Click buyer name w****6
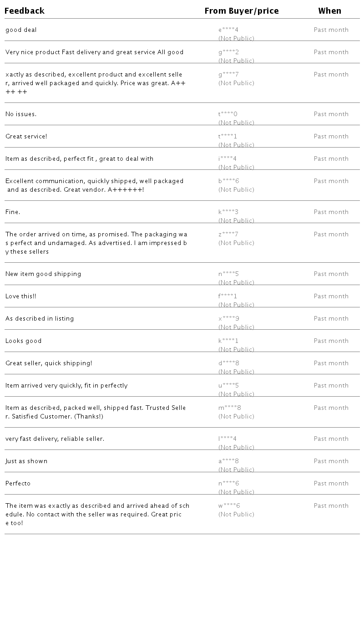The width and height of the screenshot is (364, 623). (x=229, y=506)
